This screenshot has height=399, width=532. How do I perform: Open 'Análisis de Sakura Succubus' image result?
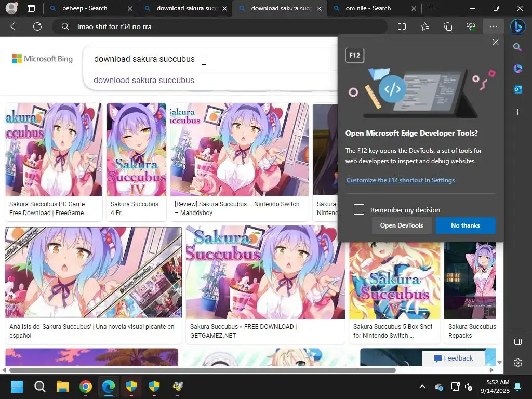(94, 285)
